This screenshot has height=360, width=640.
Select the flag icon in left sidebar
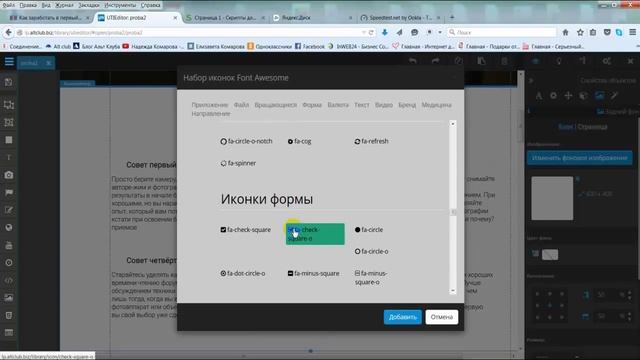click(9, 193)
